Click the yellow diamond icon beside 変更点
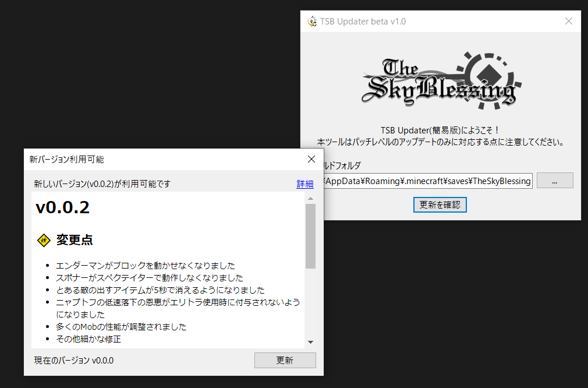Viewport: 588px width, 388px height. pos(44,240)
